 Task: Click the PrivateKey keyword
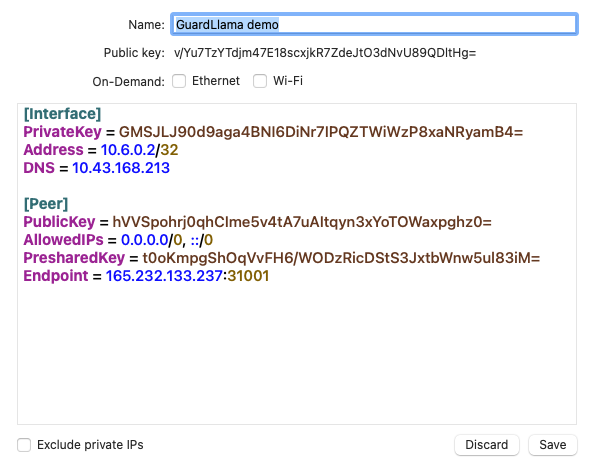[x=63, y=132]
